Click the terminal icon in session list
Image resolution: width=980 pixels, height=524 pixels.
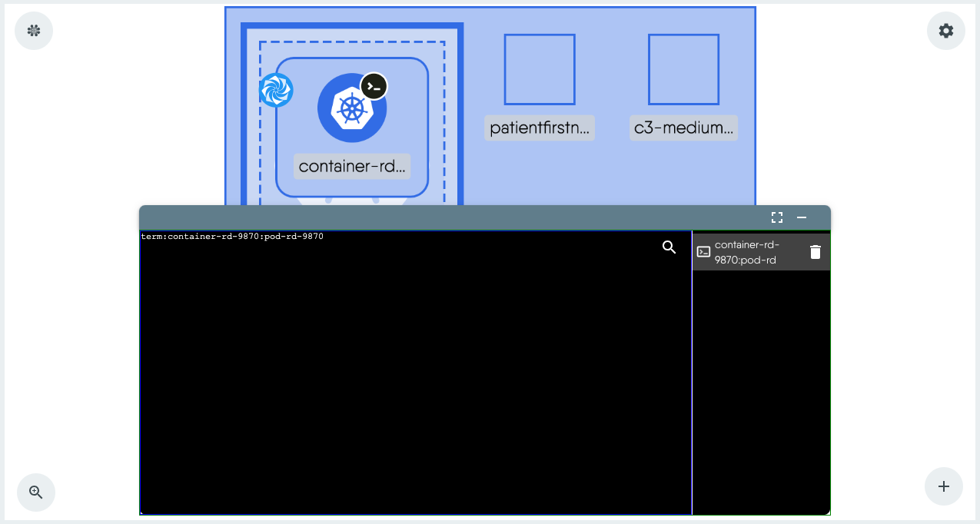703,252
